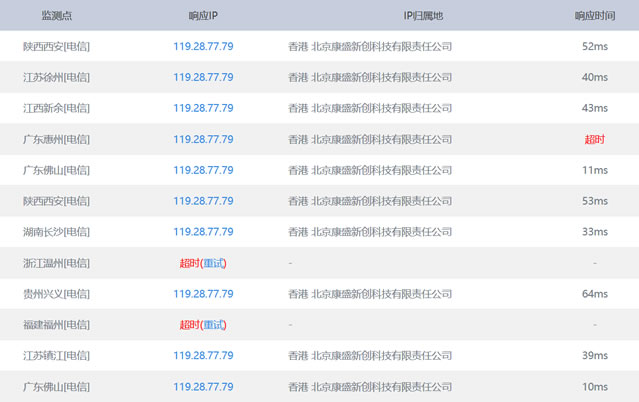Click the 监测点 column header
The image size is (639, 402).
[56, 16]
